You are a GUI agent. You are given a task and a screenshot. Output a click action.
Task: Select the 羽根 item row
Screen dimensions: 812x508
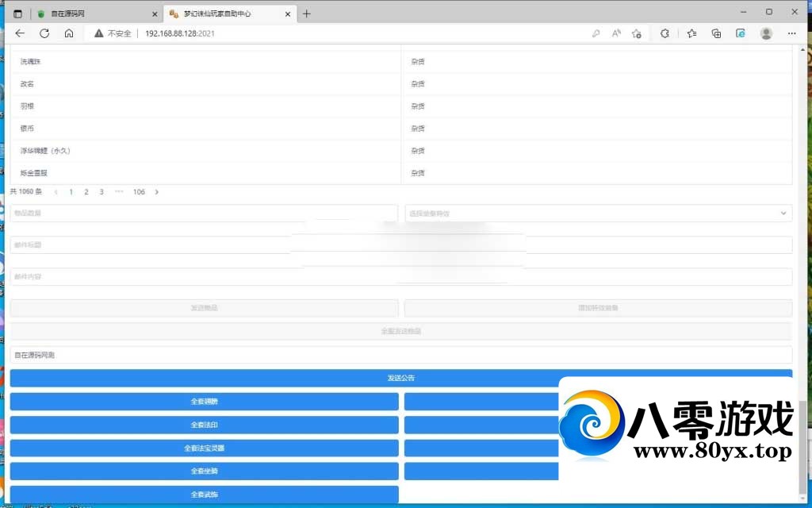coord(400,106)
